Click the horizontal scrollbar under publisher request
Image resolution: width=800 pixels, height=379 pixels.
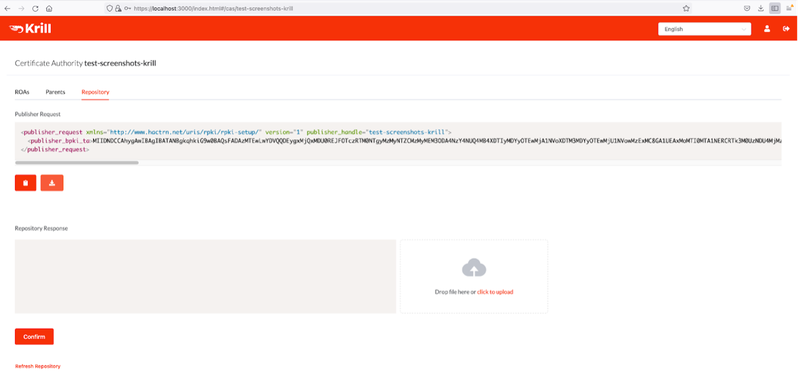(77, 163)
